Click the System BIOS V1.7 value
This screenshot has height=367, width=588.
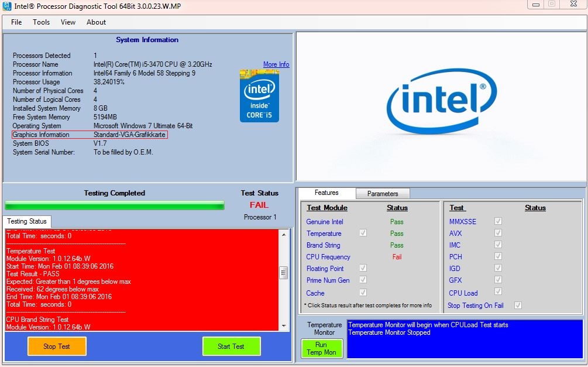tap(100, 143)
